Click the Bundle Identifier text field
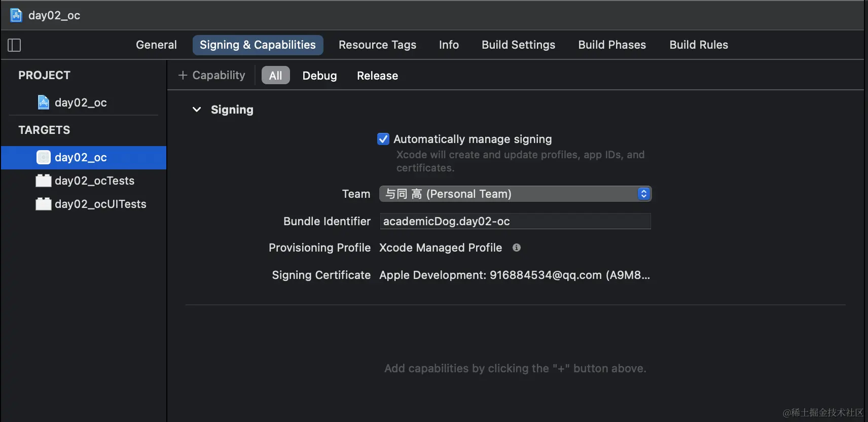 click(515, 221)
